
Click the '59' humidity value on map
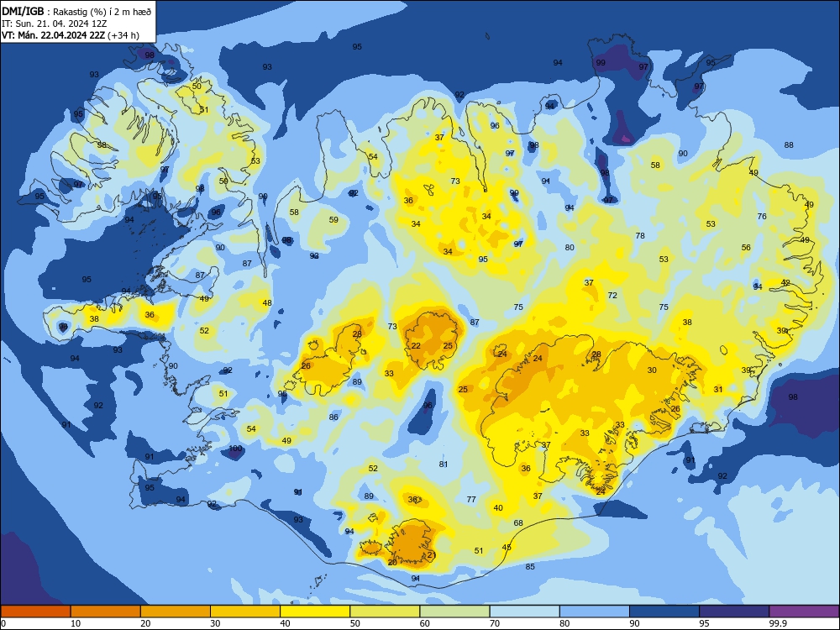pos(333,219)
